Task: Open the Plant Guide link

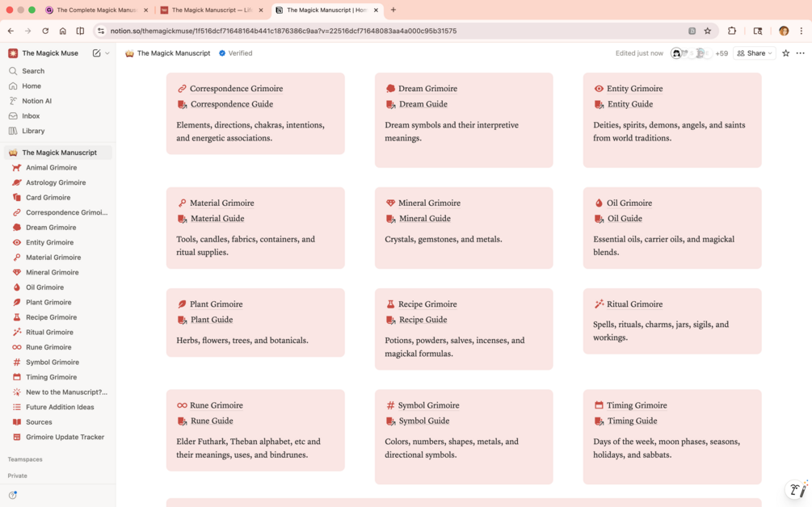Action: 212,320
